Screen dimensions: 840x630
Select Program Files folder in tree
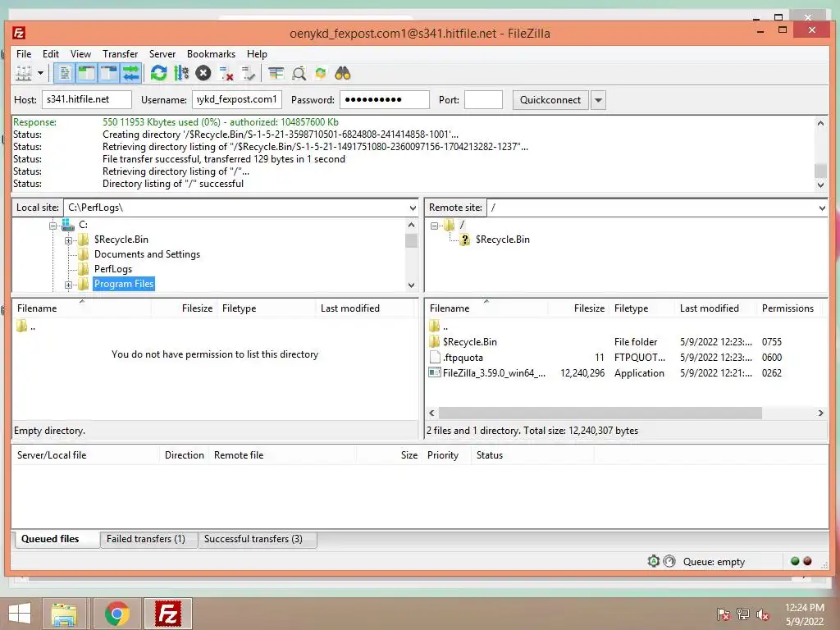coord(124,284)
